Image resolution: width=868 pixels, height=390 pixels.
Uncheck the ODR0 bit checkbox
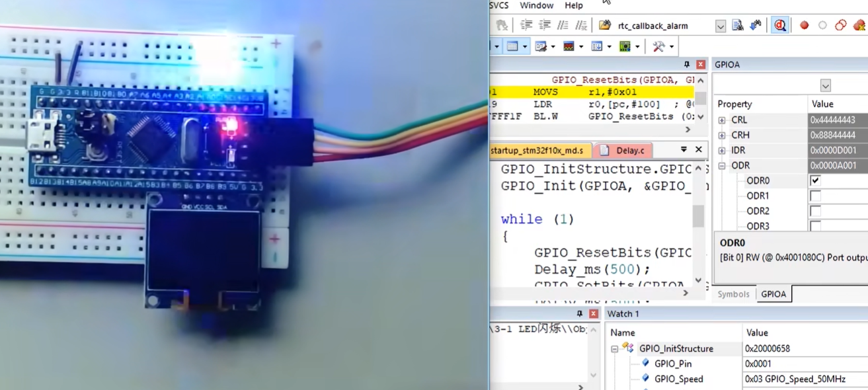pyautogui.click(x=815, y=180)
